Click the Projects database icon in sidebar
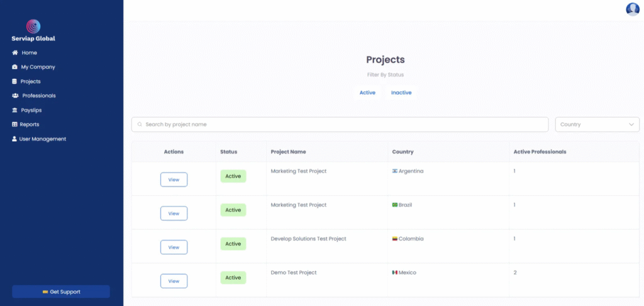644x306 pixels. (15, 81)
